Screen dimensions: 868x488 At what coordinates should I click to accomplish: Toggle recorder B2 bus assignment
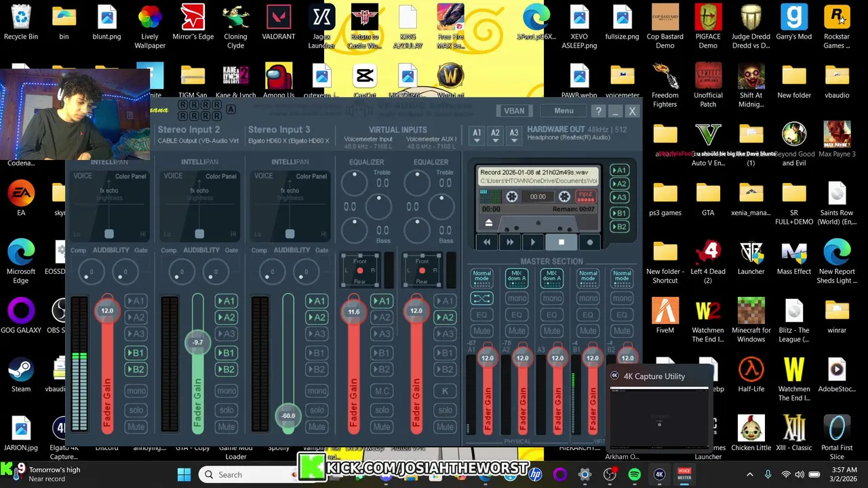coord(619,227)
